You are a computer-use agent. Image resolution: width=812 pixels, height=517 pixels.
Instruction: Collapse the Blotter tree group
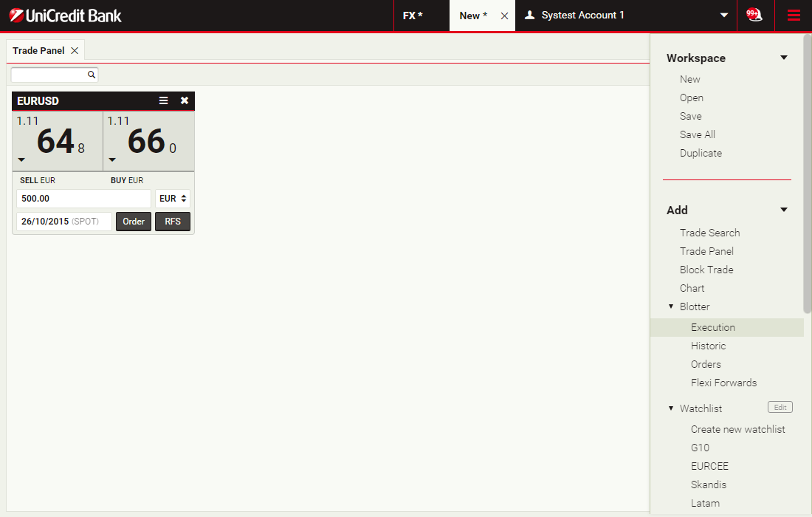coord(671,307)
